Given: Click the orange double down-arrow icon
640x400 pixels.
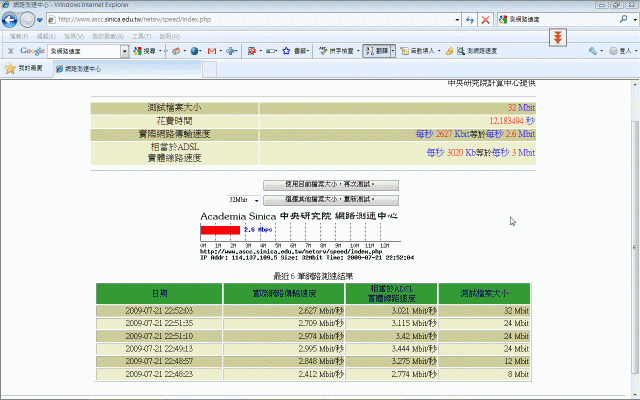Looking at the screenshot, I should [558, 38].
